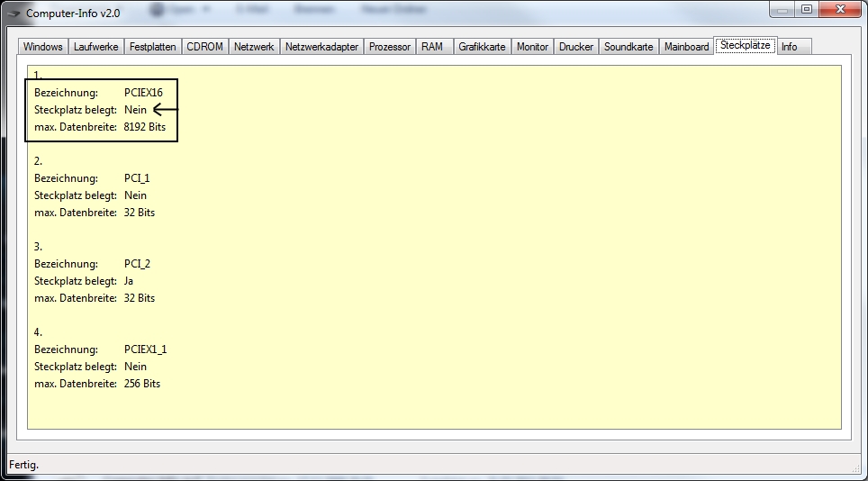Switch to the Monitor tab
Image resolution: width=868 pixels, height=481 pixels.
532,47
